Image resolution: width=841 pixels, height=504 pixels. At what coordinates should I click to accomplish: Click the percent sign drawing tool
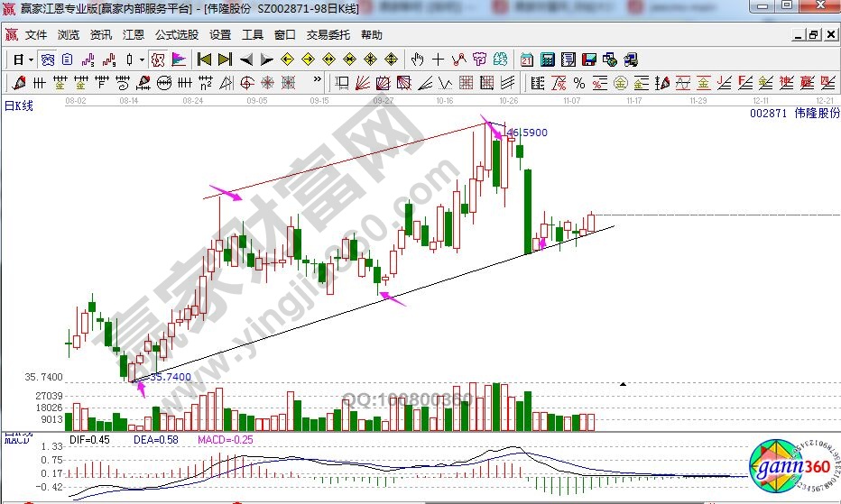578,83
